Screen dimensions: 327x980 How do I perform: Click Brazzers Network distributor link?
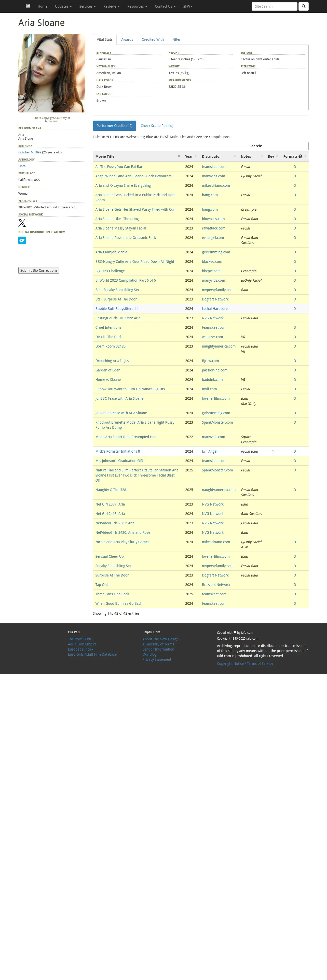click(216, 585)
